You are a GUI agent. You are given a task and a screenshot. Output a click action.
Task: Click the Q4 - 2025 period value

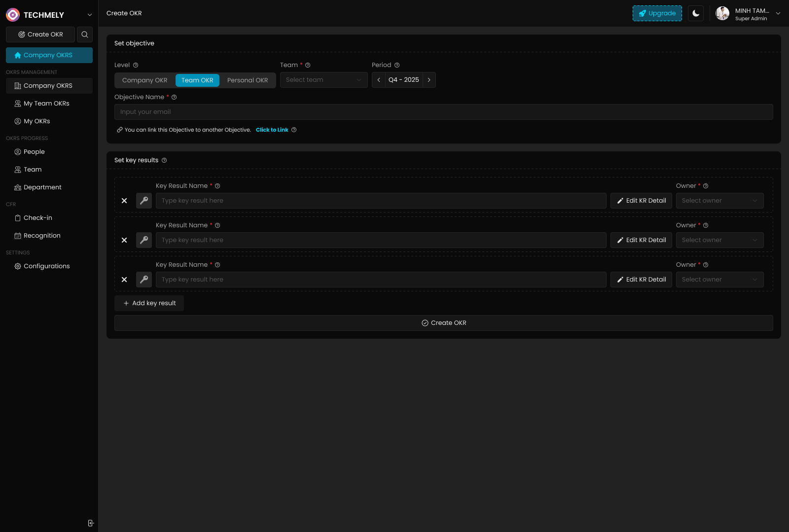pyautogui.click(x=404, y=80)
